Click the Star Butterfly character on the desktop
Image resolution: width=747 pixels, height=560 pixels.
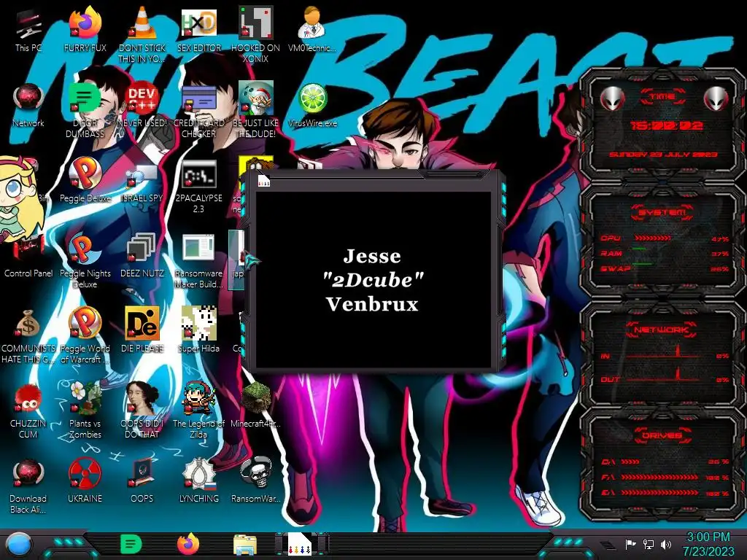pyautogui.click(x=18, y=200)
